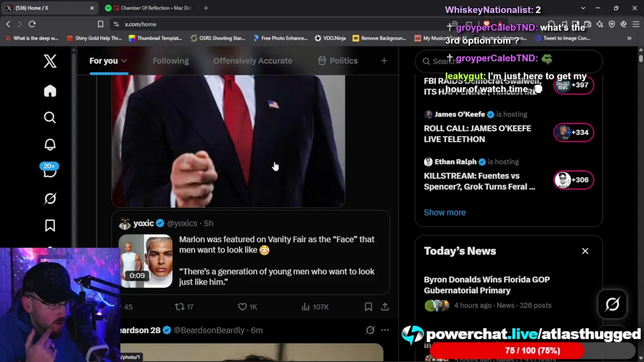Open Bookmarks from the left sidebar

(50, 226)
